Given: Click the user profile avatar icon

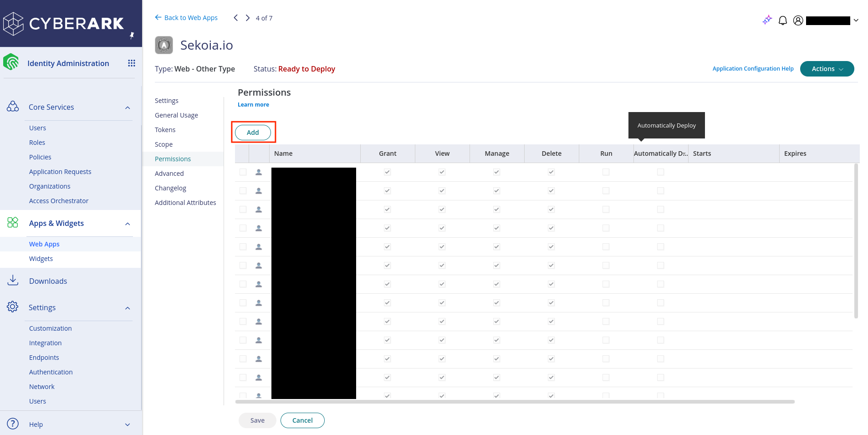Looking at the screenshot, I should (x=798, y=20).
